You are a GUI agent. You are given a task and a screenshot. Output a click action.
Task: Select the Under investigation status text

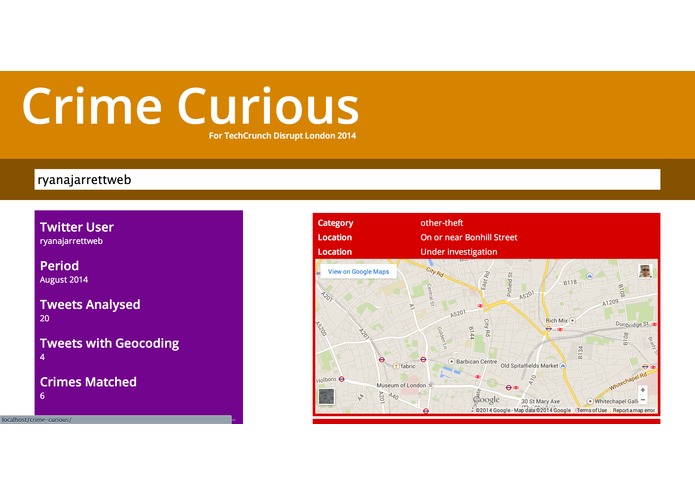[x=459, y=252]
